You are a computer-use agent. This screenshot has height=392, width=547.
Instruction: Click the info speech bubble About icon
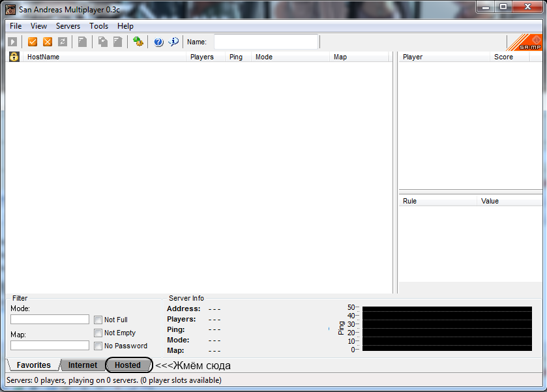coord(173,42)
